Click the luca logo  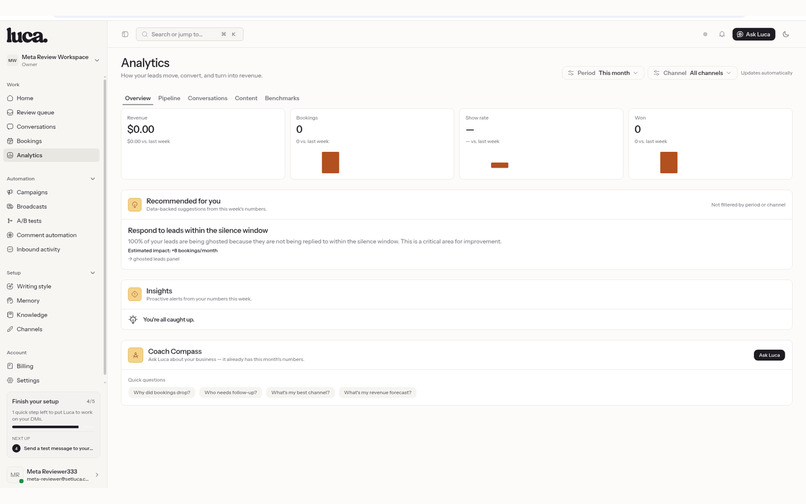click(x=27, y=35)
